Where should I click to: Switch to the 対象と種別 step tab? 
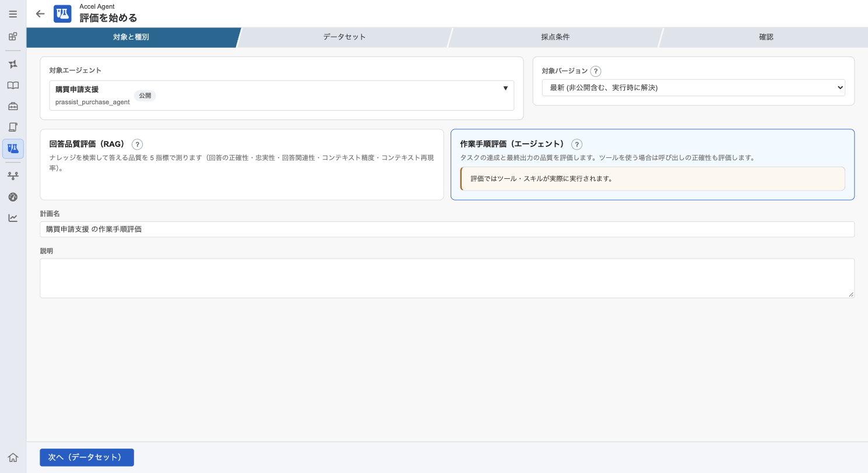131,37
